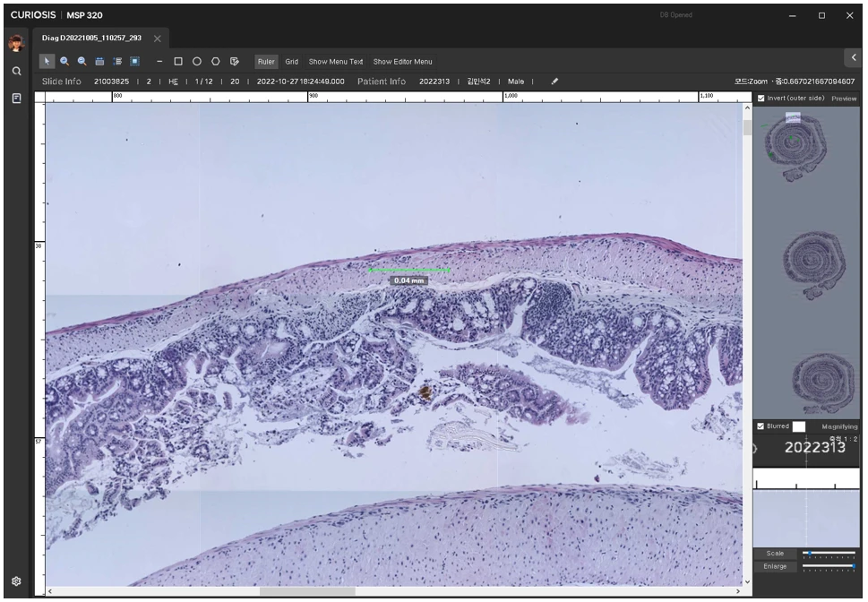Click the HE stain label

coord(173,82)
